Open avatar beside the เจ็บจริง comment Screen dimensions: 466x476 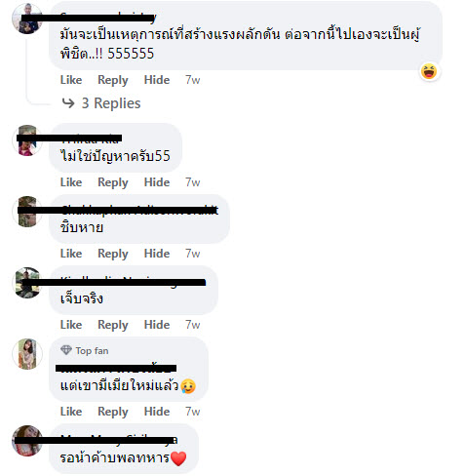[27, 283]
